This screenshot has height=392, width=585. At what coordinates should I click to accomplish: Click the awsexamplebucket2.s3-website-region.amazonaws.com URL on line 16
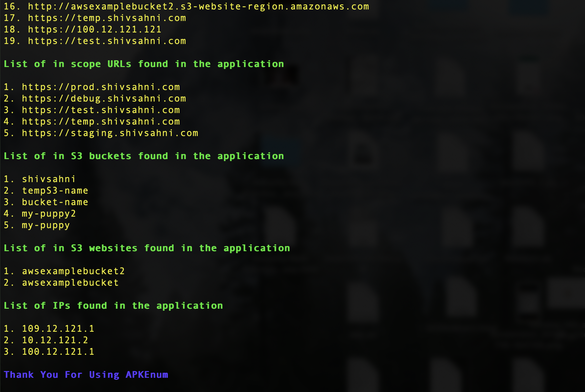198,7
